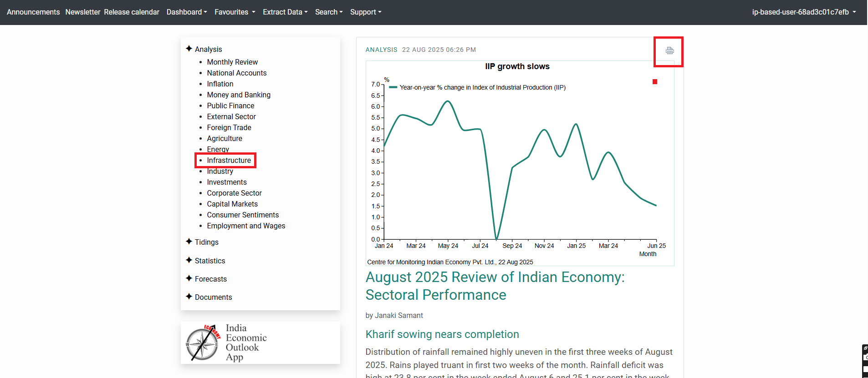Click the compass logo of Economic Outlook
The image size is (868, 378).
point(203,343)
